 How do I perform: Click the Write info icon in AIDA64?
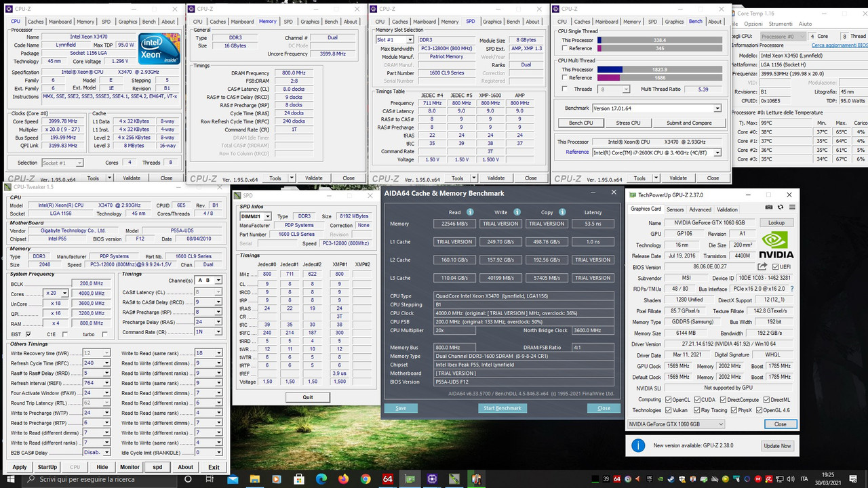click(517, 212)
